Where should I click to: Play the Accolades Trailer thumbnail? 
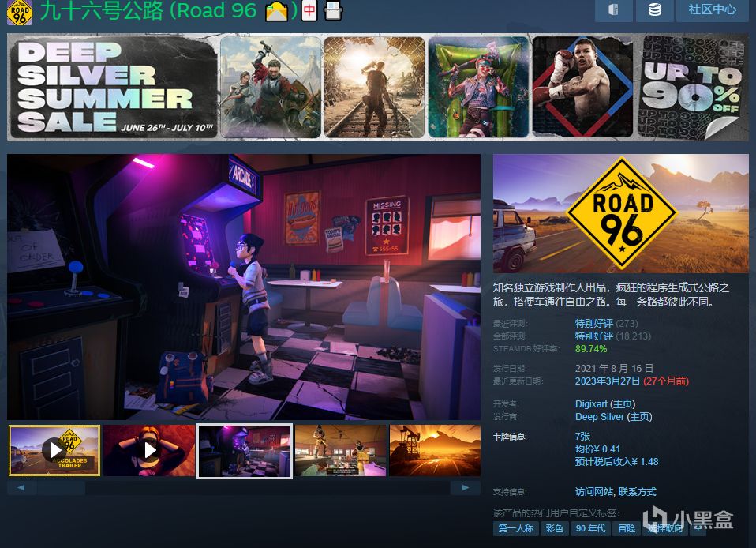pos(54,451)
